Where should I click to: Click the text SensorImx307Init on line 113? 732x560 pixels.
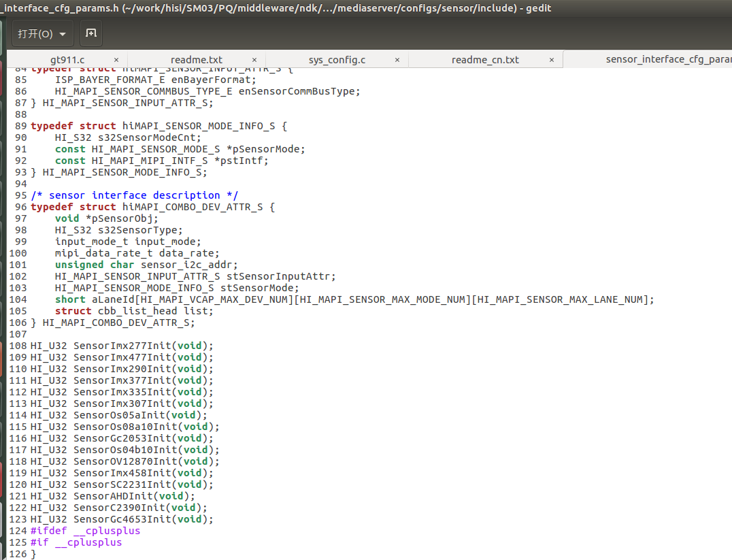click(122, 403)
